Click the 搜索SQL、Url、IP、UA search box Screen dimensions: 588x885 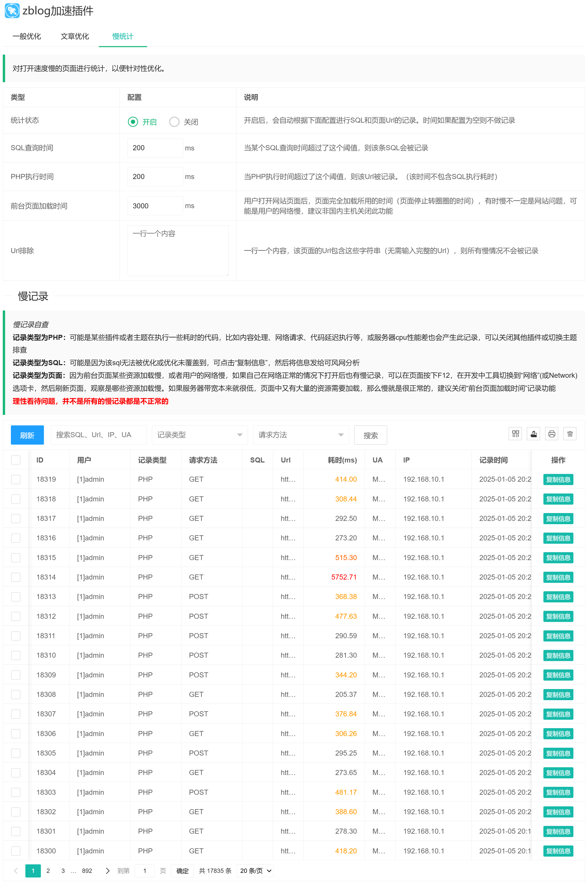[x=98, y=435]
